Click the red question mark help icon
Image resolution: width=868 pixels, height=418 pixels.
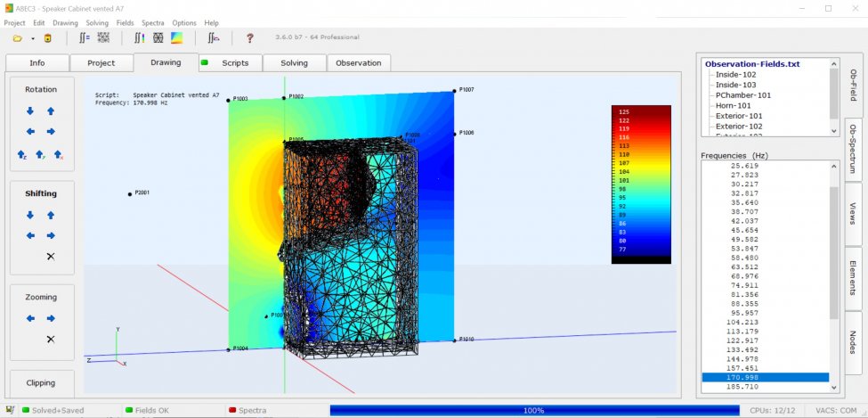click(249, 37)
